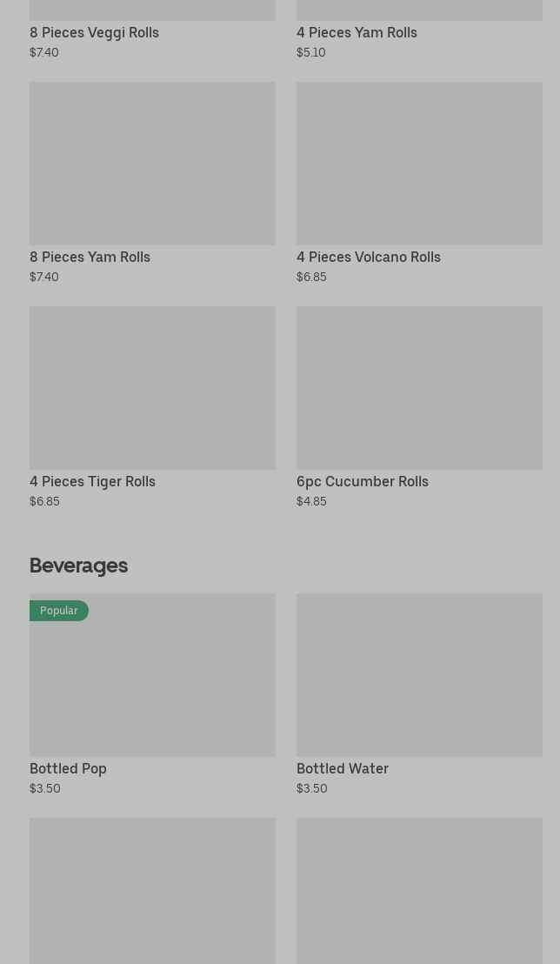Click the 4 Pieces Volcano Rolls image
This screenshot has width=560, height=964.
click(x=419, y=164)
